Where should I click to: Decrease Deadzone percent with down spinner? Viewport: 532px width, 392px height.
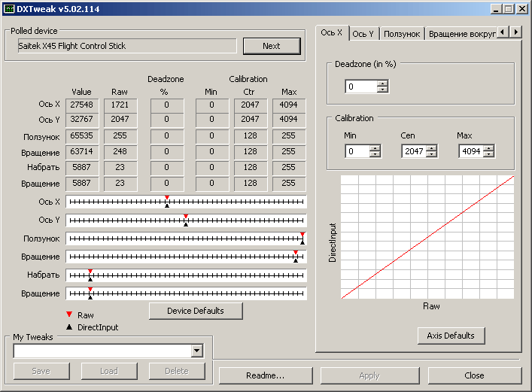[x=382, y=90]
